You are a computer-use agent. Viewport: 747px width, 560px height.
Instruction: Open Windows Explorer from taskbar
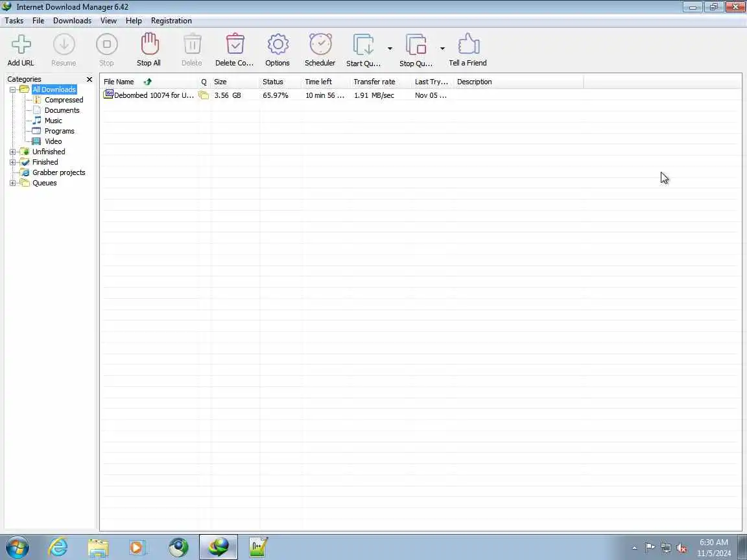(x=98, y=548)
